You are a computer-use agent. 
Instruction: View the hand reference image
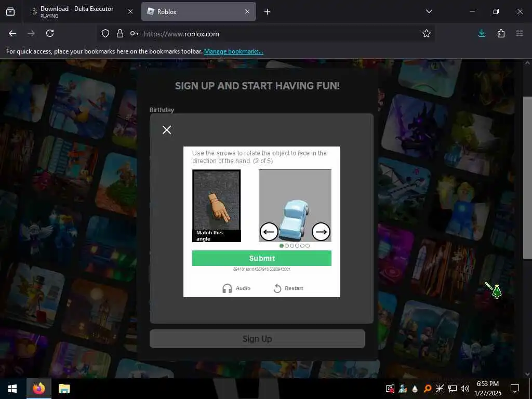click(217, 206)
